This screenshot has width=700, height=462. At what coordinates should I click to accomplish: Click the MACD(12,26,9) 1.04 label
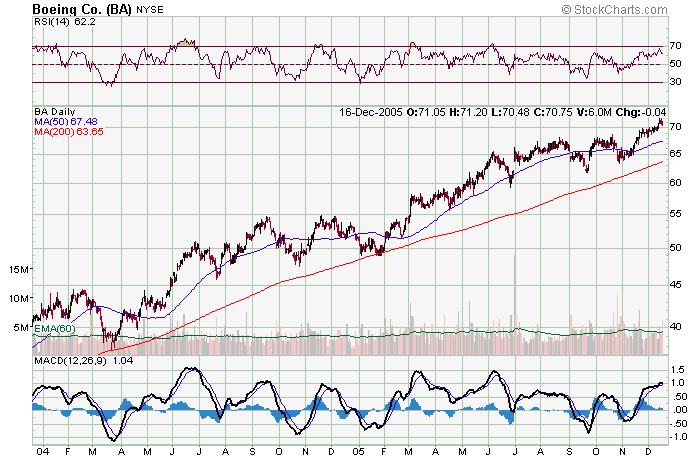click(x=84, y=361)
